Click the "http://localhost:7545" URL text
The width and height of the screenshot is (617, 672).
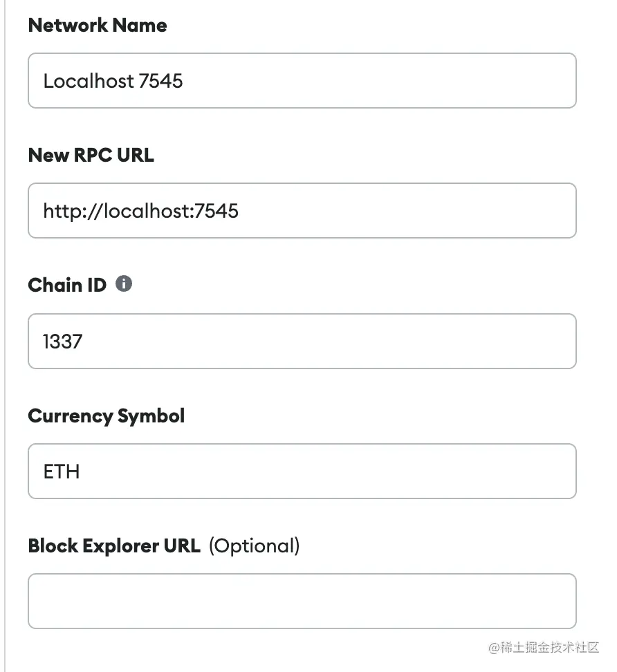pos(140,211)
